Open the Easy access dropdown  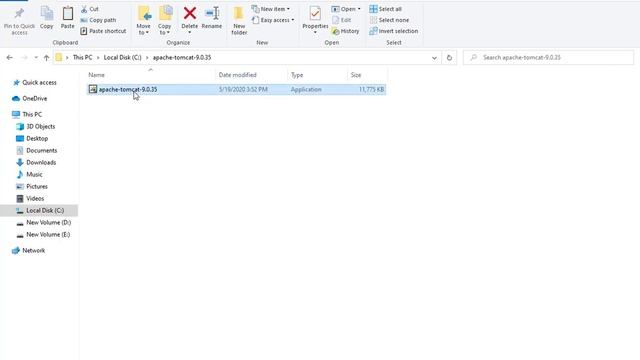click(273, 20)
